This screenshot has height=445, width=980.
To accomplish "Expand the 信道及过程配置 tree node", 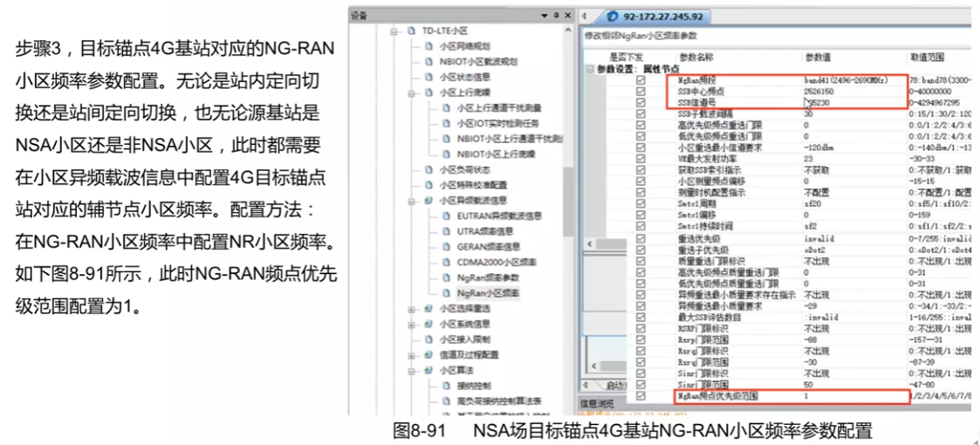I will click(x=412, y=354).
